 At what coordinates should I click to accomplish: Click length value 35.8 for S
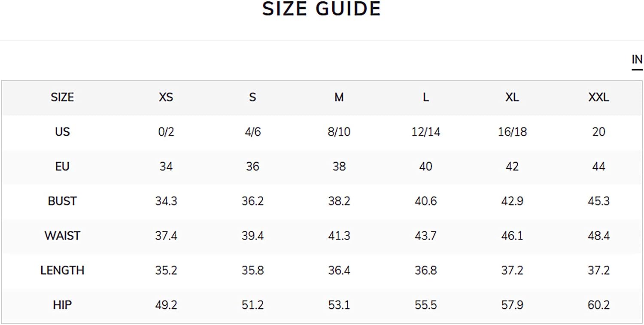point(252,270)
